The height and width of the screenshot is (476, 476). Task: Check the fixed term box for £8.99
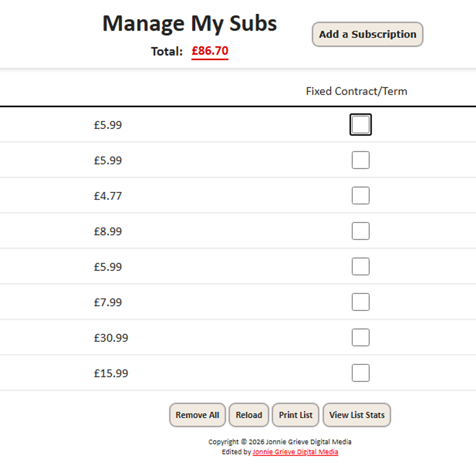tap(361, 231)
